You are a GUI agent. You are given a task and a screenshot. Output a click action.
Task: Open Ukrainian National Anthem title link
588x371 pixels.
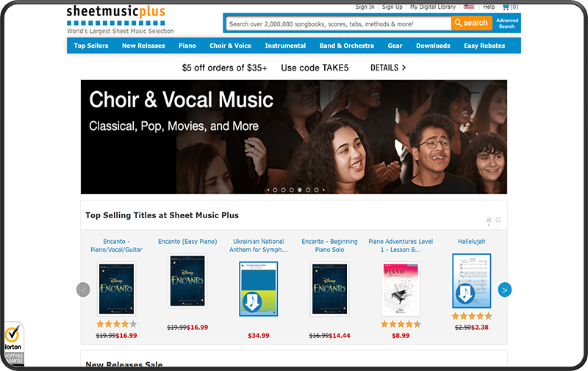click(x=259, y=245)
